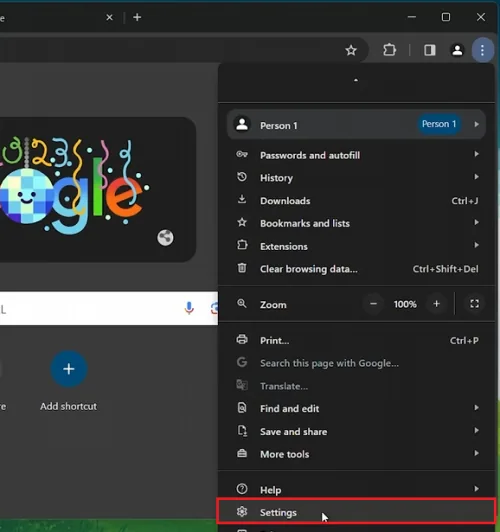Select Translate menu item
The height and width of the screenshot is (532, 500).
pyautogui.click(x=356, y=386)
